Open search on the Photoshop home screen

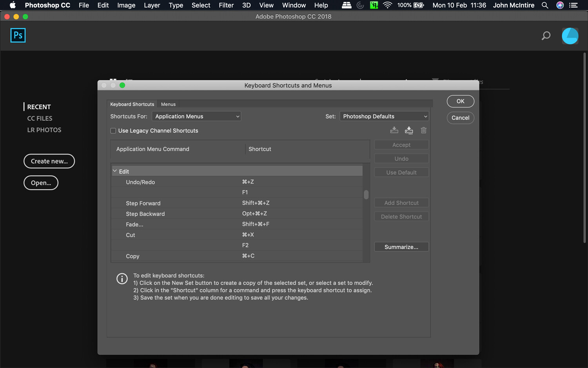click(546, 36)
